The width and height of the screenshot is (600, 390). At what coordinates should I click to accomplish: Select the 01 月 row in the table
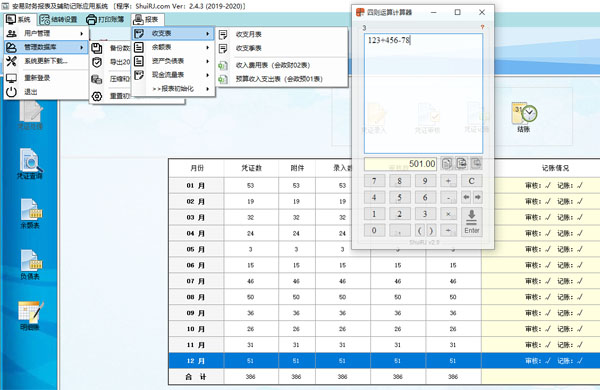[x=196, y=186]
